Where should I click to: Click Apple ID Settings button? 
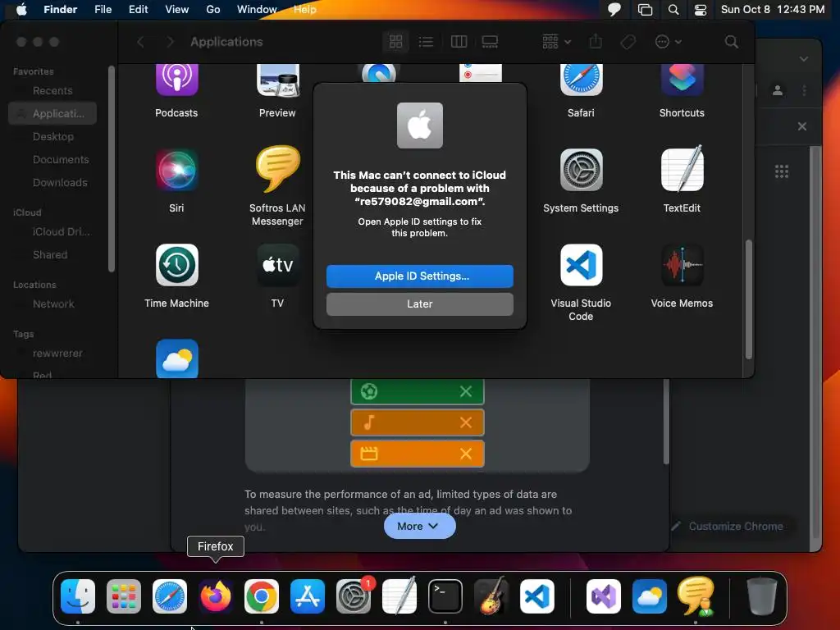click(420, 276)
